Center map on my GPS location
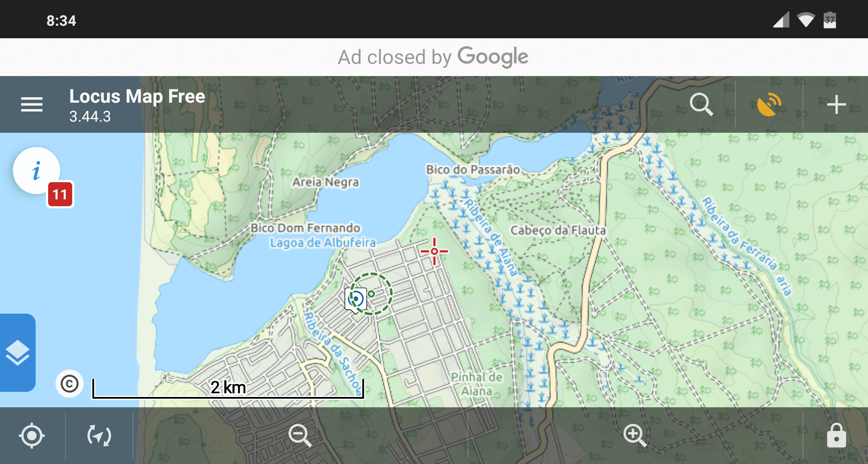The height and width of the screenshot is (464, 868). click(32, 436)
